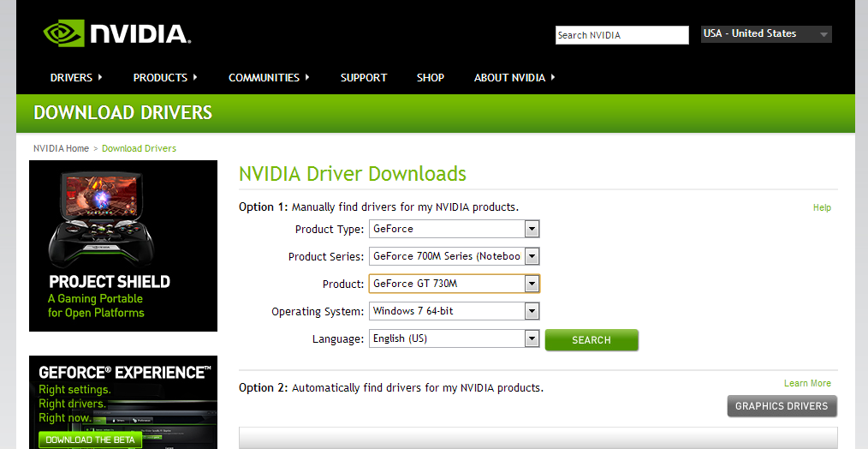
Task: Go to the SUPPORT page
Action: (364, 78)
